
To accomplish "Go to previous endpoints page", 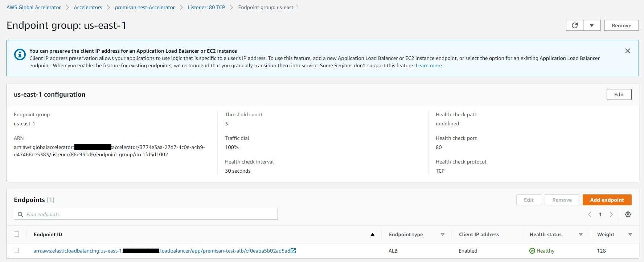I will tap(590, 214).
